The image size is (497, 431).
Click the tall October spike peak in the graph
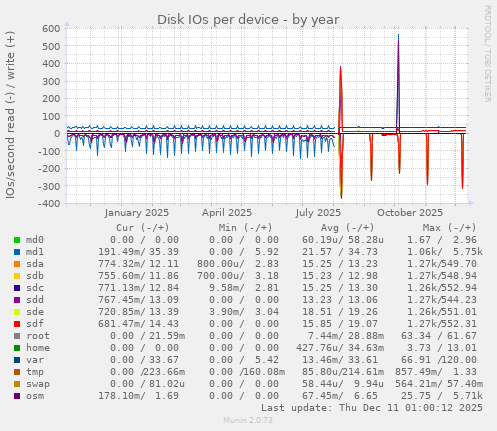pyautogui.click(x=398, y=35)
